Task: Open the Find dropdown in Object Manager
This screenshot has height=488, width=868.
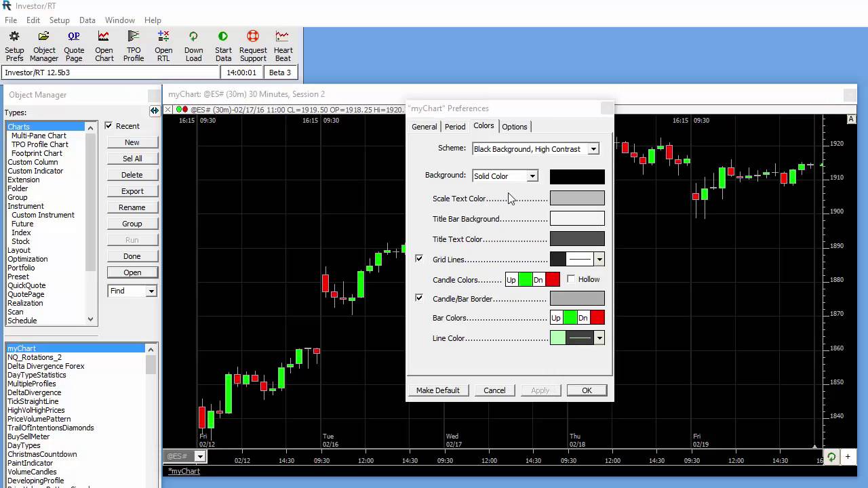Action: point(151,291)
